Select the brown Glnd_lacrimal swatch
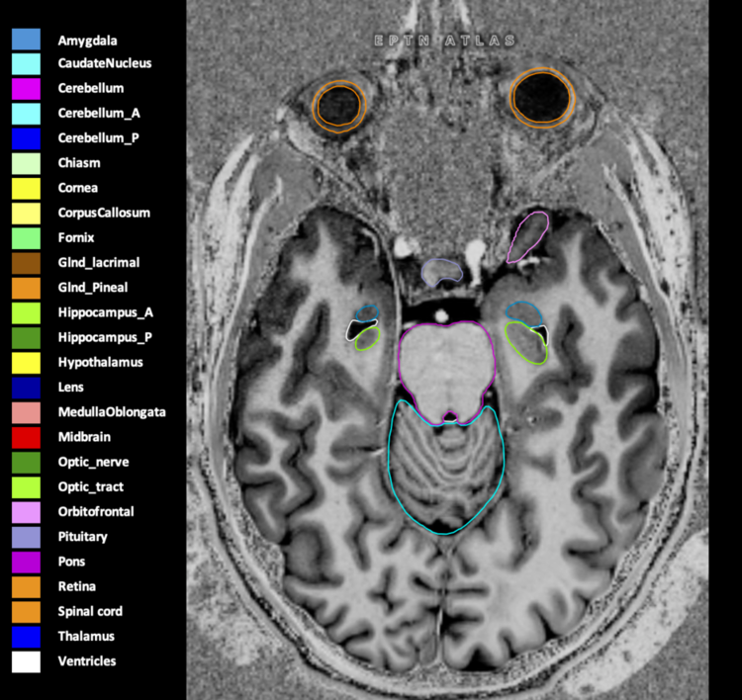This screenshot has width=742, height=700. click(26, 263)
